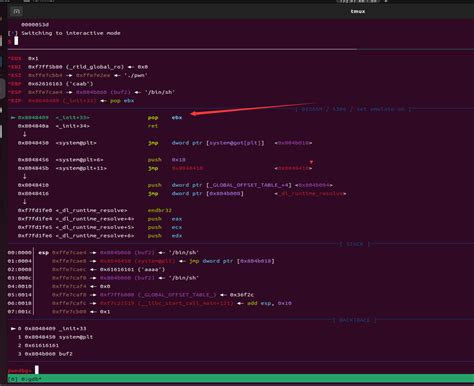The width and height of the screenshot is (474, 386).
Task: Click the pwndbg prompt input
Action: tap(37, 370)
